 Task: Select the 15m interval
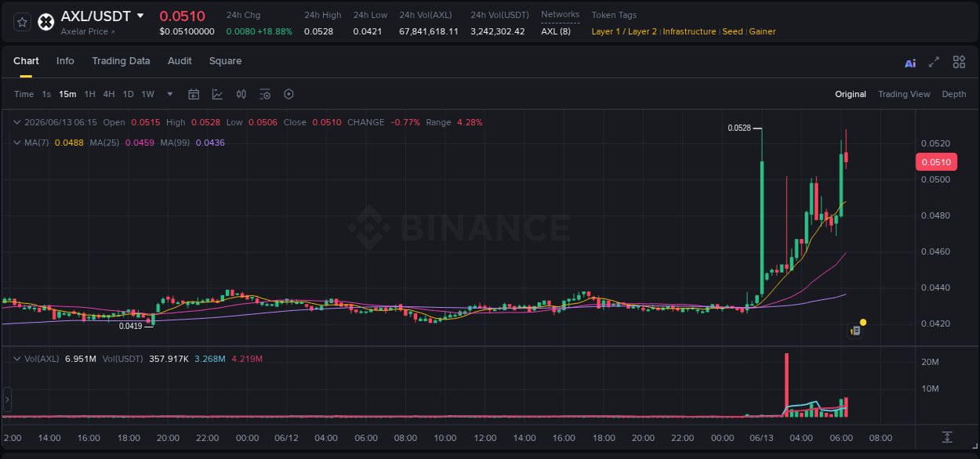(x=67, y=94)
